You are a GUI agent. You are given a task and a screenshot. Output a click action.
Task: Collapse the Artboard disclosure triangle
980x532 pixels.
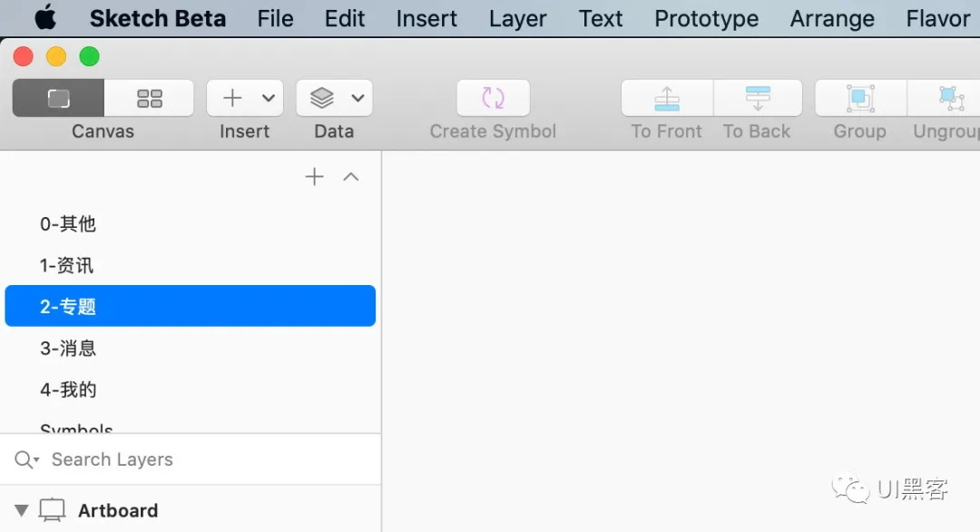point(21,511)
